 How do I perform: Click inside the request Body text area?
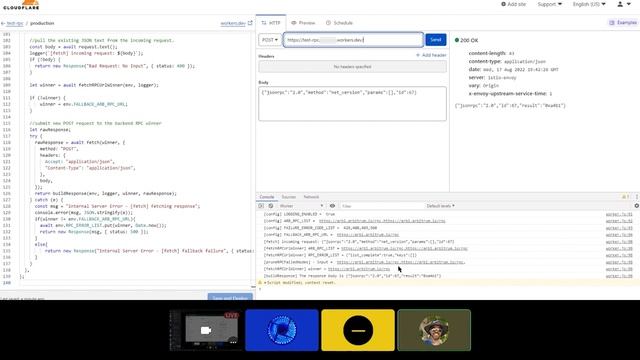point(352,104)
